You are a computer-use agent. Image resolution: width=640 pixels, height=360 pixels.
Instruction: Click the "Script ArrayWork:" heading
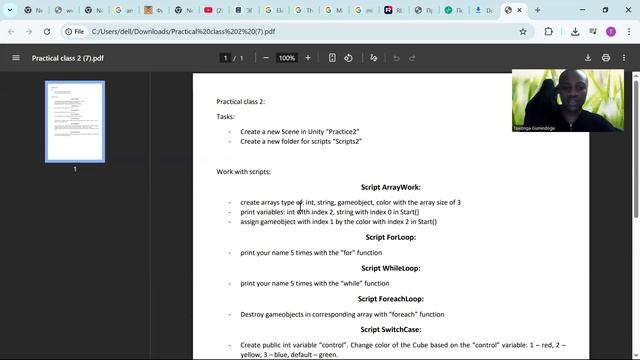[x=391, y=187]
